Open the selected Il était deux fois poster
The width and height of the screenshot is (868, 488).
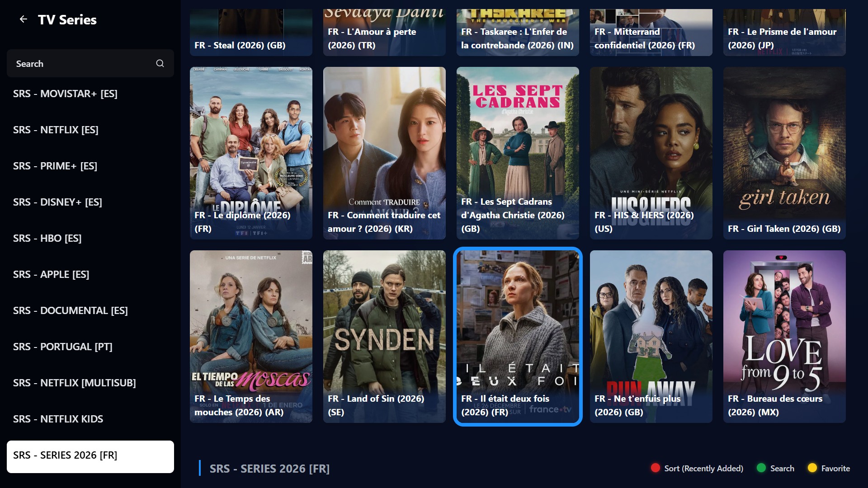[x=518, y=337]
